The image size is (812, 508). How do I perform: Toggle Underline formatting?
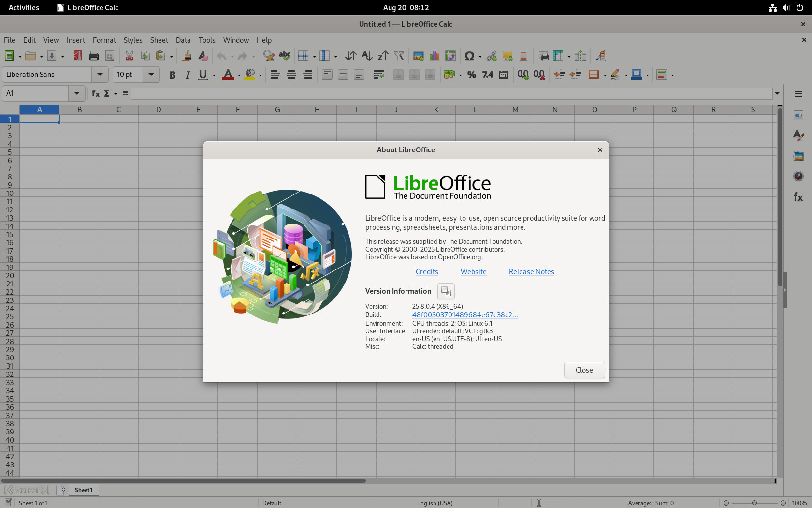tap(203, 75)
